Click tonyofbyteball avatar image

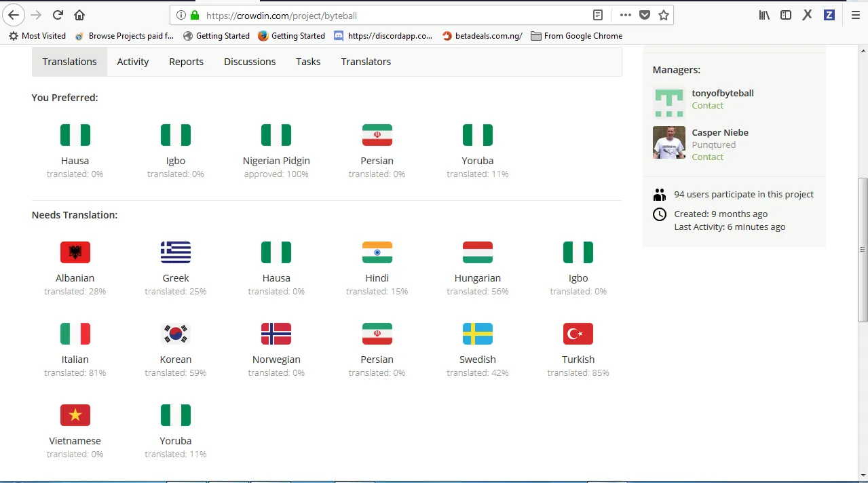click(x=669, y=103)
